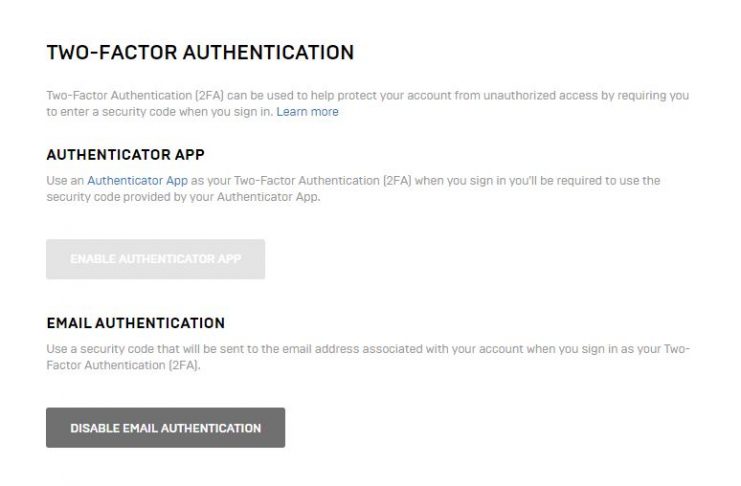This screenshot has width=741, height=486.
Task: Select the Authenticator App section heading
Action: (x=126, y=155)
